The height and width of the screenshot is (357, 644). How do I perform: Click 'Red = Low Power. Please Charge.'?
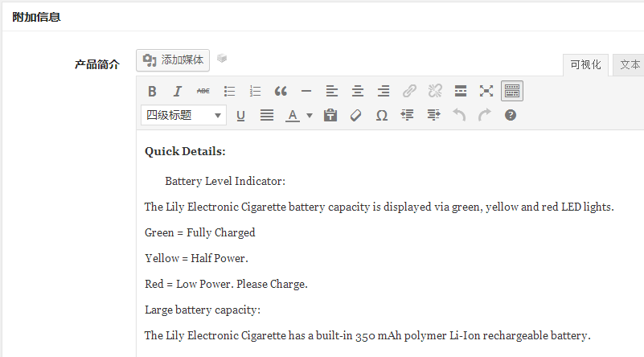coord(226,285)
